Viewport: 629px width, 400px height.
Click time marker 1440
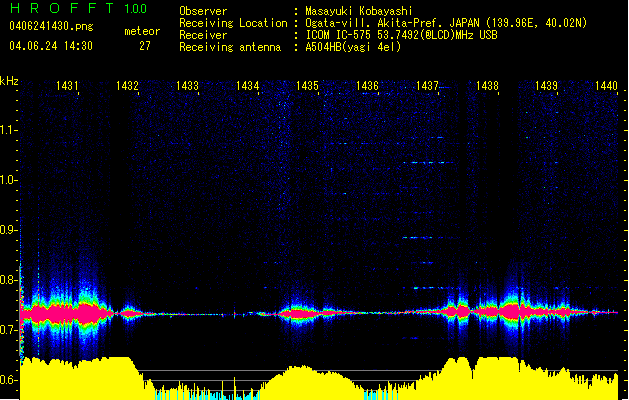point(606,86)
